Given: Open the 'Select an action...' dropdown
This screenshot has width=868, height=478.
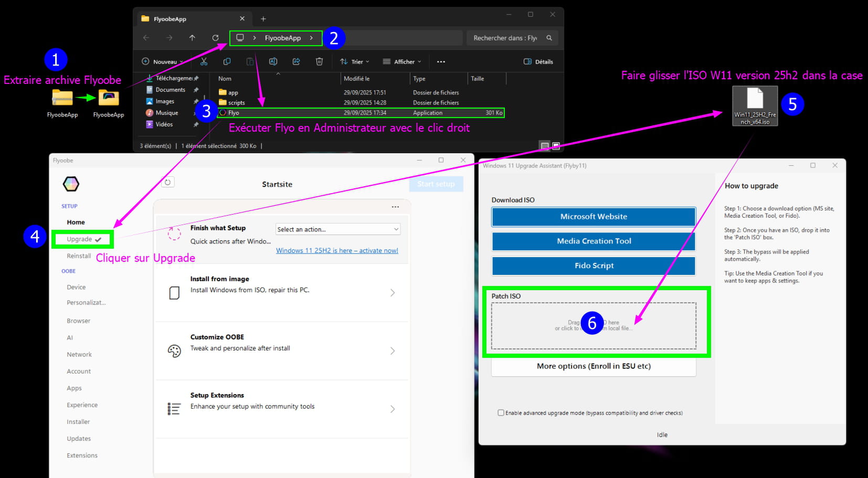Looking at the screenshot, I should [337, 229].
